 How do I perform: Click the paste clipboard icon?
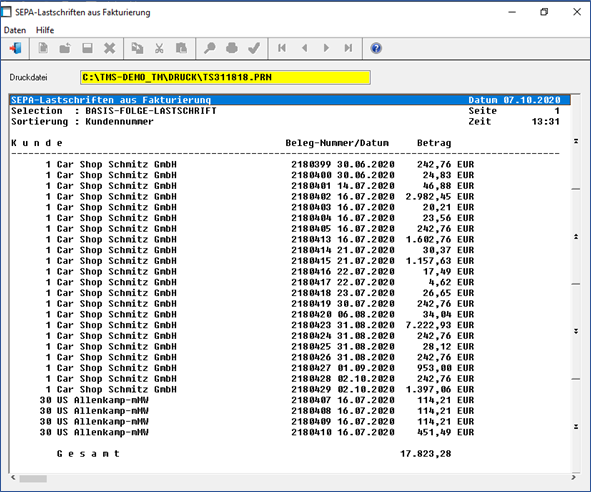[181, 48]
